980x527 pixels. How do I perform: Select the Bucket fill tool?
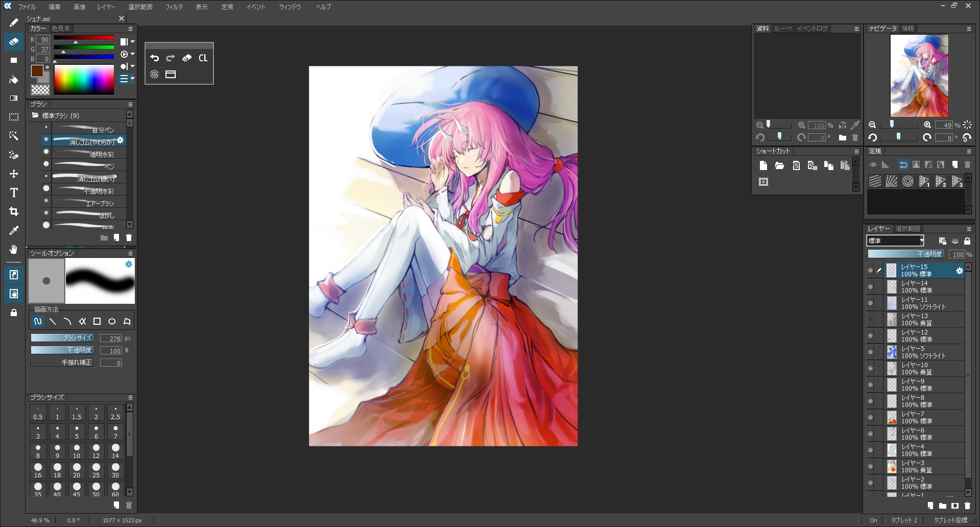click(14, 80)
